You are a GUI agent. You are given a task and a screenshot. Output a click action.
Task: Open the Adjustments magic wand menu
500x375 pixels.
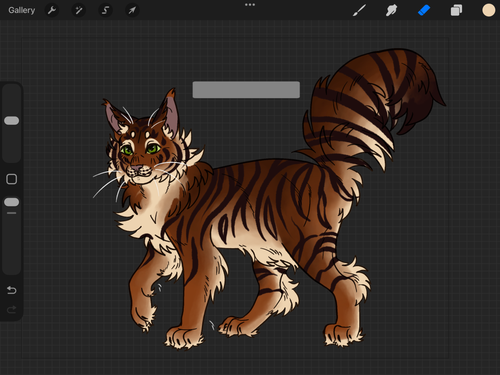79,10
